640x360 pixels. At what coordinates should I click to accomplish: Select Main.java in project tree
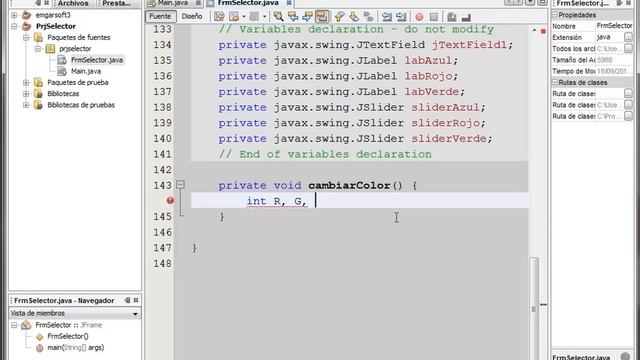click(86, 71)
